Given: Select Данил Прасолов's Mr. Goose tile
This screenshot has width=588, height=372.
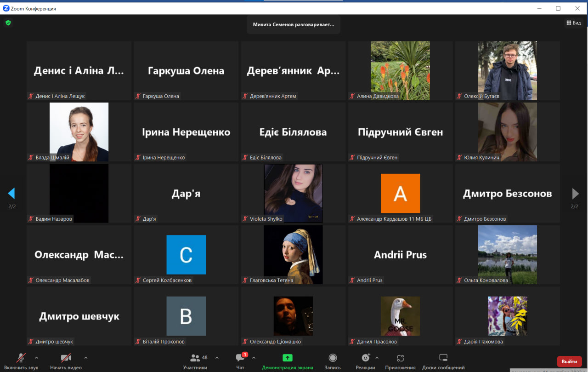Looking at the screenshot, I should (400, 316).
